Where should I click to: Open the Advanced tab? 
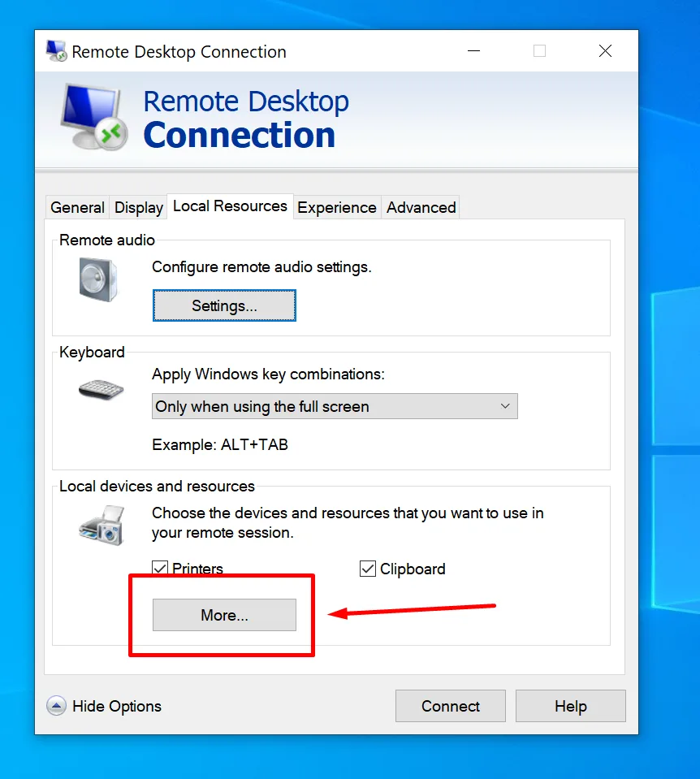point(421,207)
